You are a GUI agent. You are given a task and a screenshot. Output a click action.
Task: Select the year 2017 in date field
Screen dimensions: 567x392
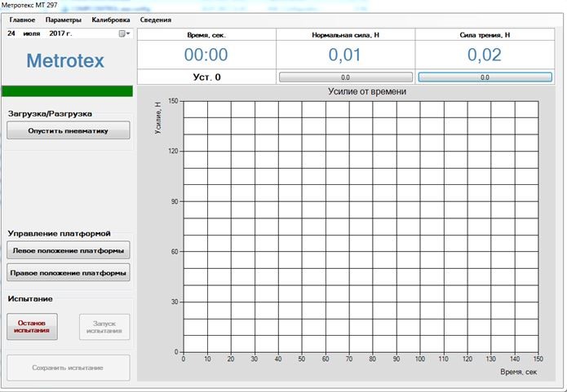coord(60,33)
